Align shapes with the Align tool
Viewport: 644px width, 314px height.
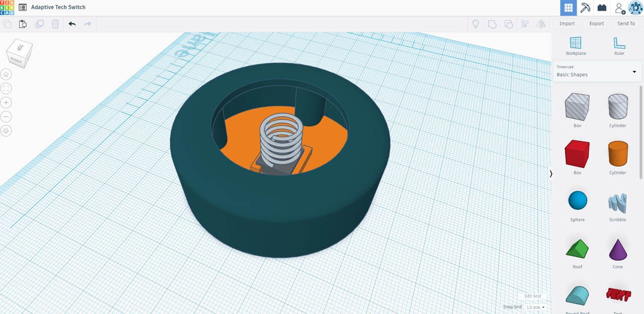525,24
